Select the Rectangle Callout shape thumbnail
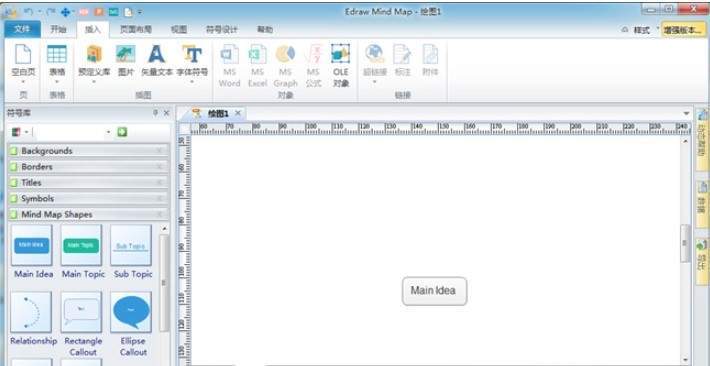710x366 pixels. coord(82,312)
